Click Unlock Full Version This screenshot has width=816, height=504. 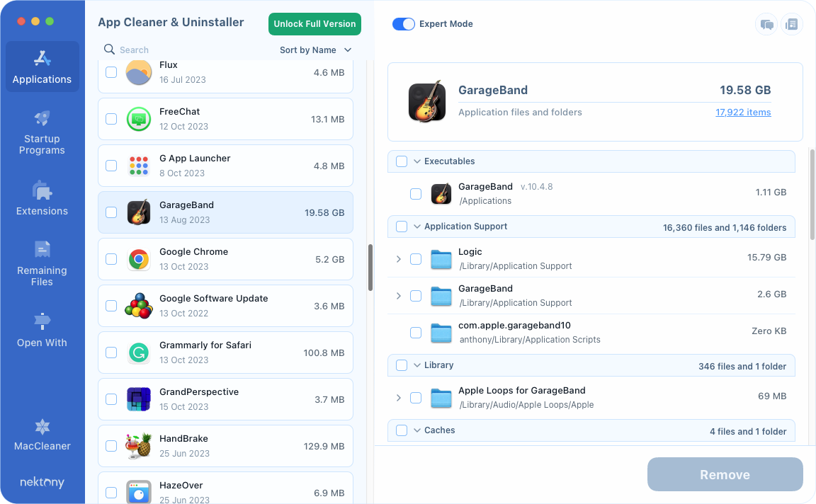coord(314,23)
